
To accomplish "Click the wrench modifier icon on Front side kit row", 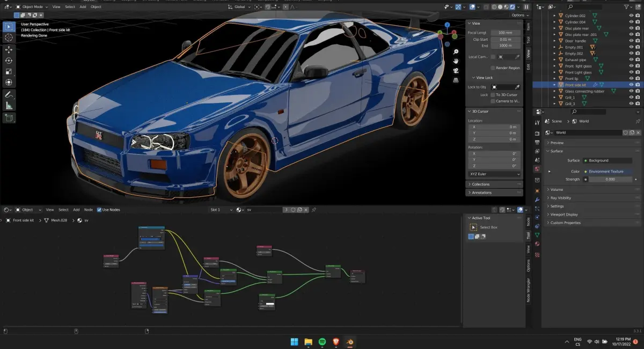I will click(x=595, y=85).
